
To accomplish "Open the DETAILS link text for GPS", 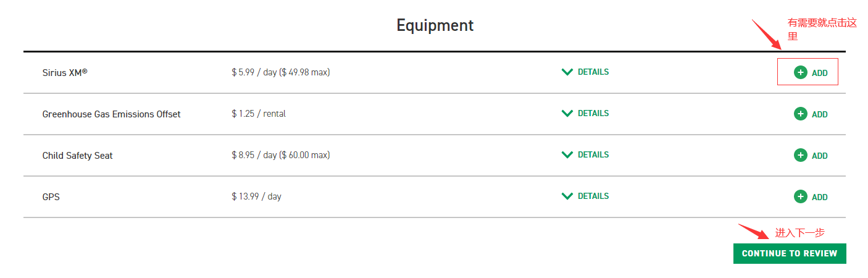I will click(x=593, y=196).
